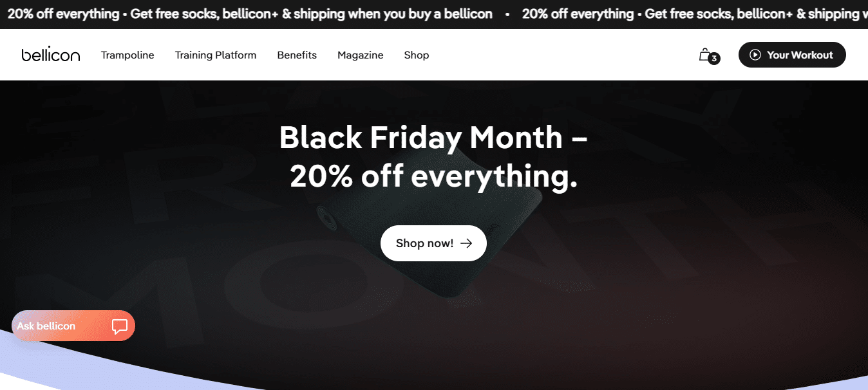The height and width of the screenshot is (390, 868).
Task: Click the bellicon logo
Action: pos(50,55)
